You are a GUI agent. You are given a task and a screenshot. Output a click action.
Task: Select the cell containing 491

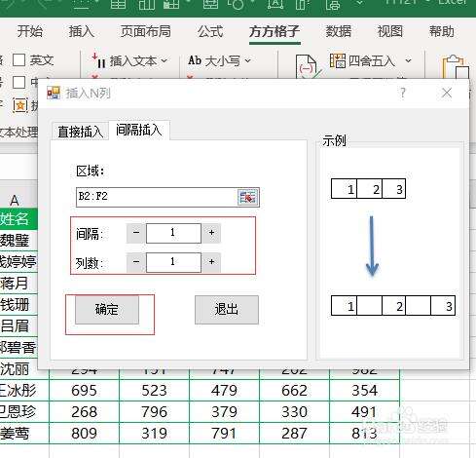click(364, 412)
